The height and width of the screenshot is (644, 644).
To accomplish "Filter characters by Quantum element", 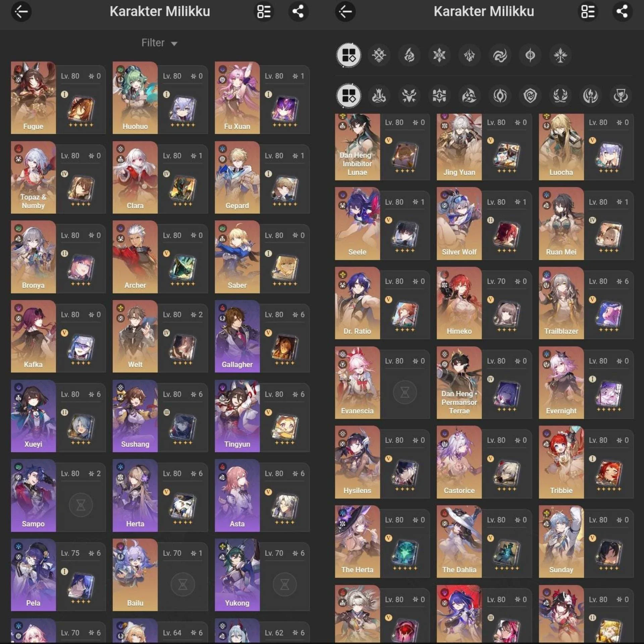I will click(x=530, y=55).
